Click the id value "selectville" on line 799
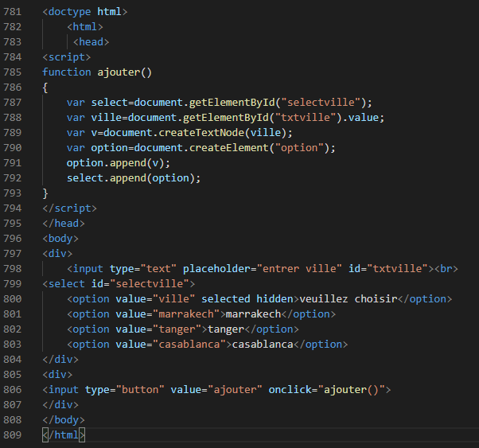Screen dimensions: 479x448 pyautogui.click(x=150, y=284)
